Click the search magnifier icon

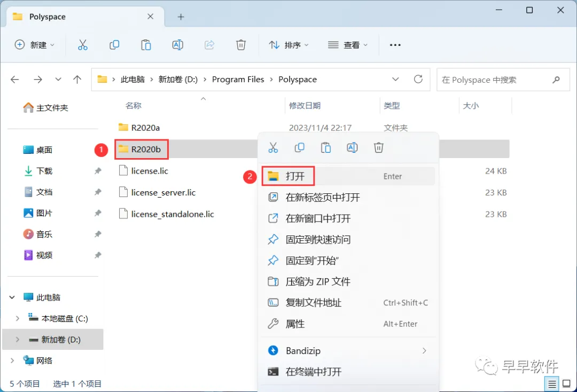coord(556,80)
